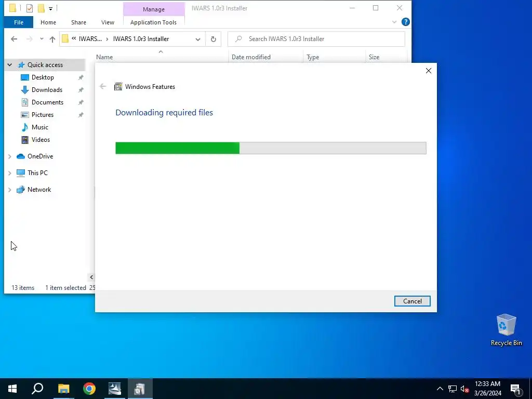Viewport: 532px width, 399px height.
Task: Open Downloads from Quick access
Action: pyautogui.click(x=47, y=90)
